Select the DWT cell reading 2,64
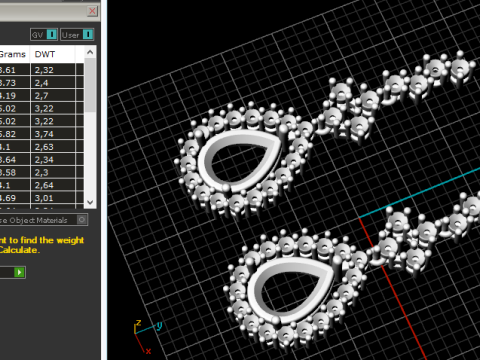Viewport: 480px width, 360px height. click(53, 185)
